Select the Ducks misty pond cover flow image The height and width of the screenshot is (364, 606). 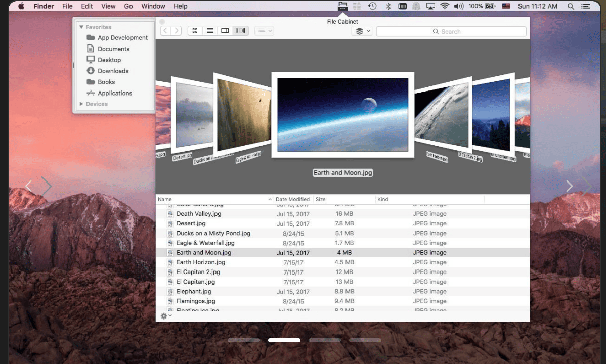pos(192,115)
